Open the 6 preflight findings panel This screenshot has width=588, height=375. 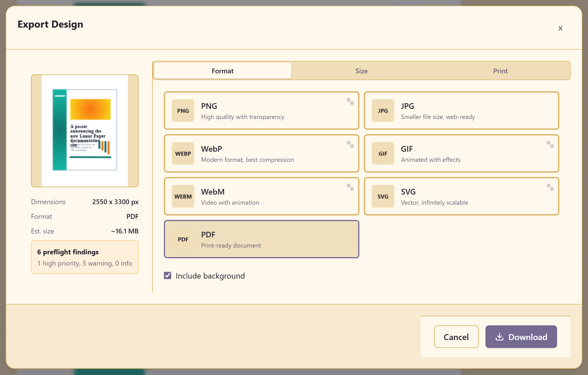[x=85, y=257]
